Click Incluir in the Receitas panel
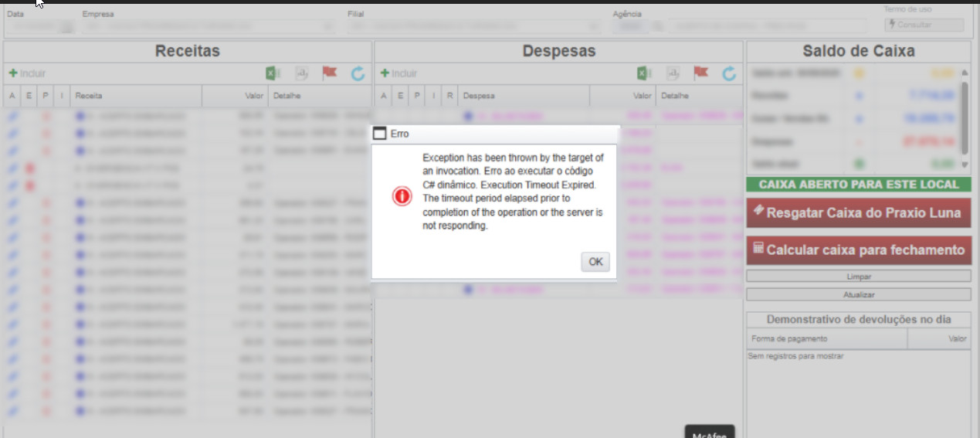Image resolution: width=980 pixels, height=438 pixels. point(27,73)
